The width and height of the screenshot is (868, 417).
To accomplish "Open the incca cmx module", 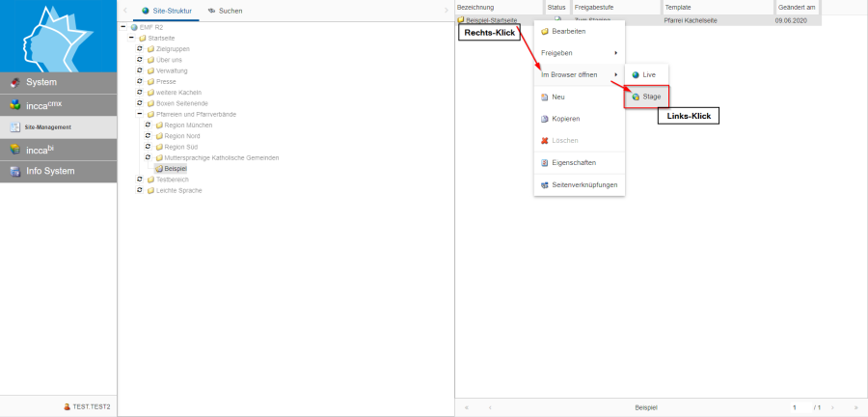I will 58,104.
